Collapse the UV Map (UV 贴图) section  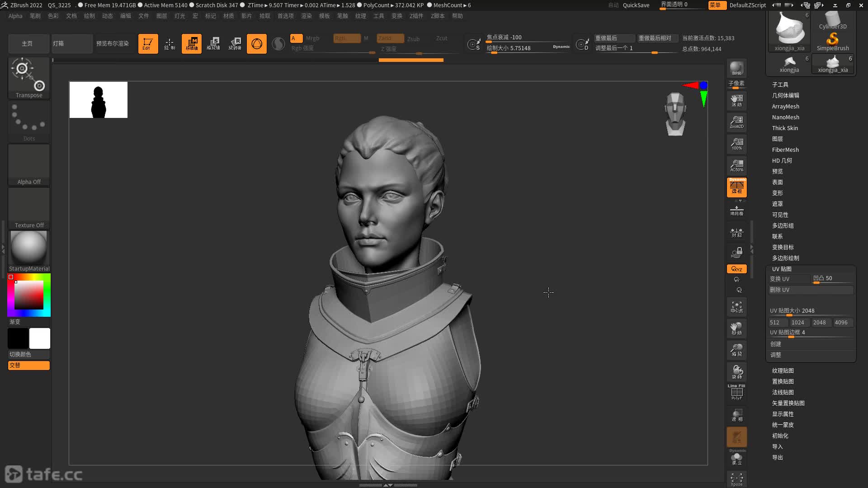782,269
